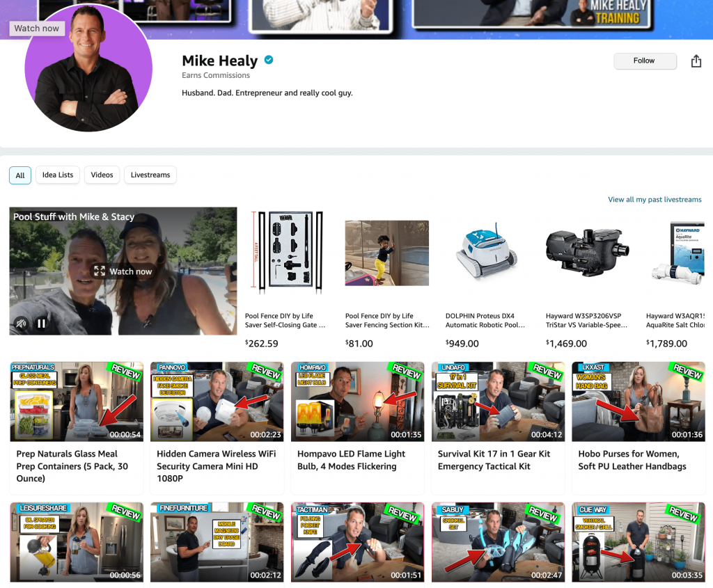
Task: Open the Prep Naturals review video play area
Action: pos(76,402)
